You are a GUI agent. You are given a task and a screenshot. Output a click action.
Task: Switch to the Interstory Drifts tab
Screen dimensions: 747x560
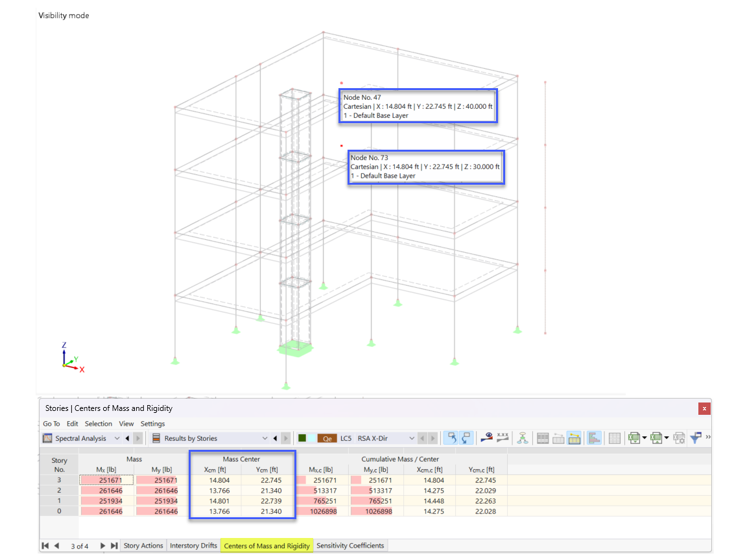point(193,546)
